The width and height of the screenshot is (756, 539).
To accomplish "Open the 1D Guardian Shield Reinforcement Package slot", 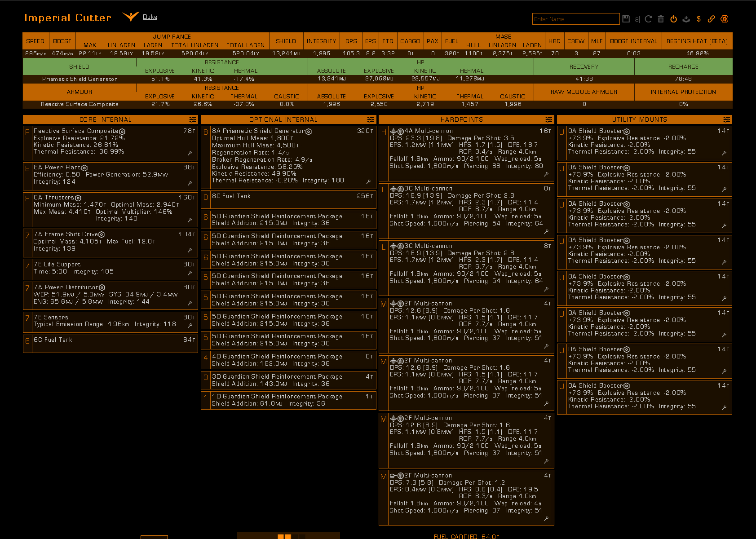I will coord(288,400).
